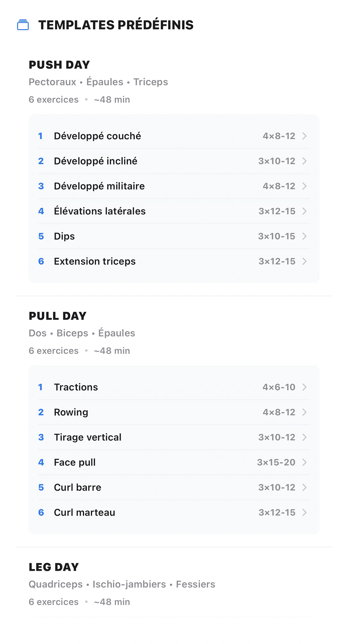Image resolution: width=348 pixels, height=644 pixels.
Task: Select the PULL DAY template heading
Action: point(58,316)
